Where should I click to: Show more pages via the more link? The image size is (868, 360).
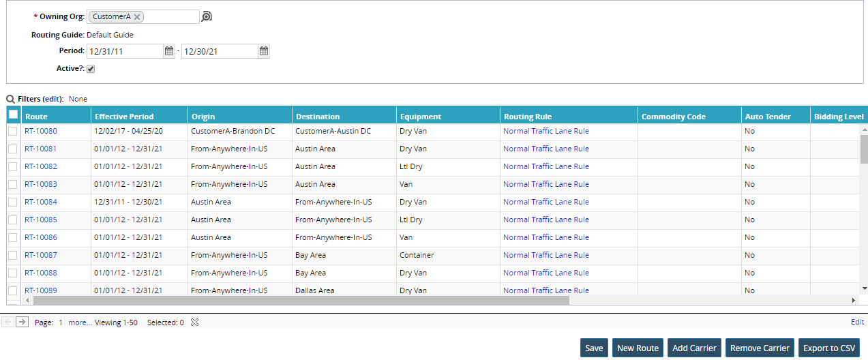coord(80,322)
